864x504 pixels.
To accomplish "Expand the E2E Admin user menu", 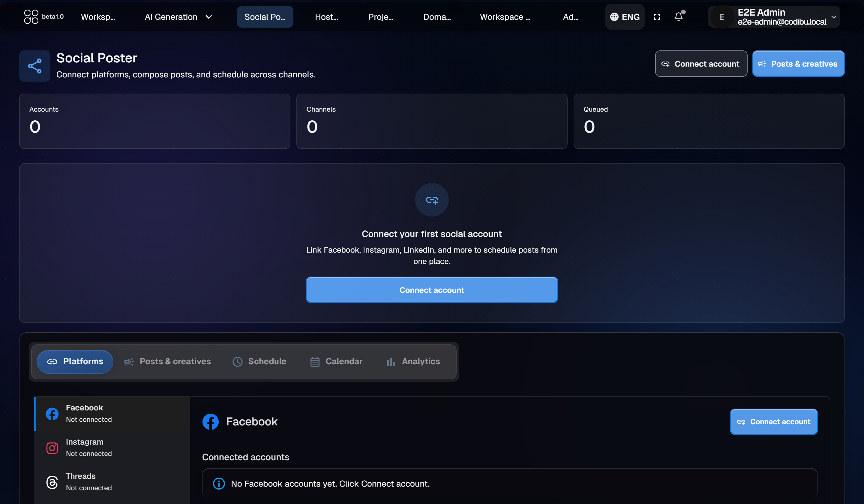I will [x=774, y=17].
